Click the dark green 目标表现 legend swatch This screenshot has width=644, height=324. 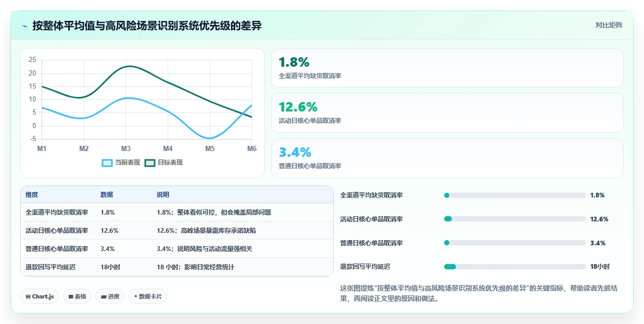(x=150, y=163)
